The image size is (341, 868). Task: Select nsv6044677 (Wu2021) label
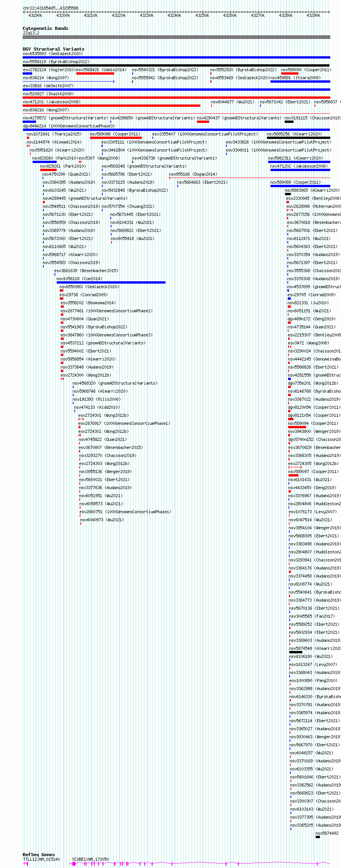tap(233, 102)
